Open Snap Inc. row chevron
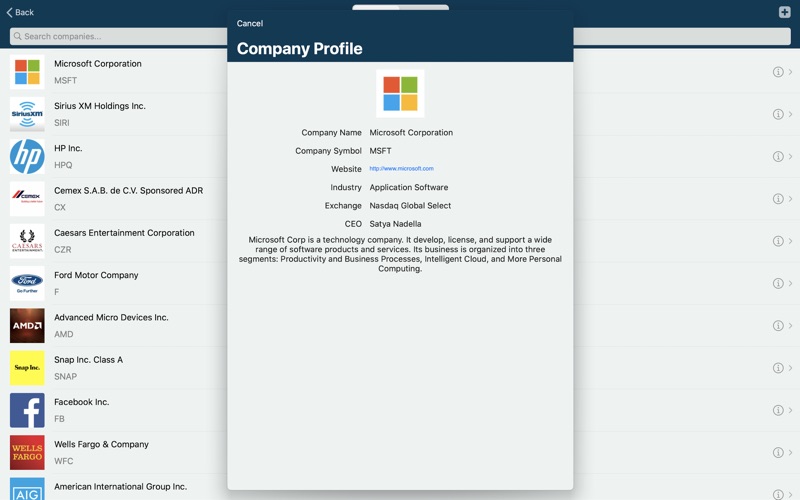The height and width of the screenshot is (500, 800). pyautogui.click(x=790, y=368)
